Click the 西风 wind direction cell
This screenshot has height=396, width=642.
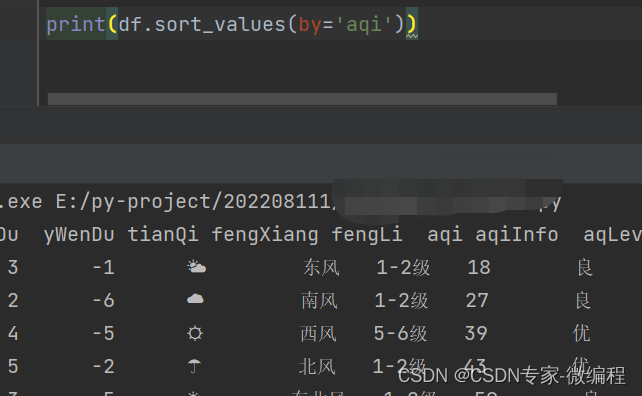point(319,333)
